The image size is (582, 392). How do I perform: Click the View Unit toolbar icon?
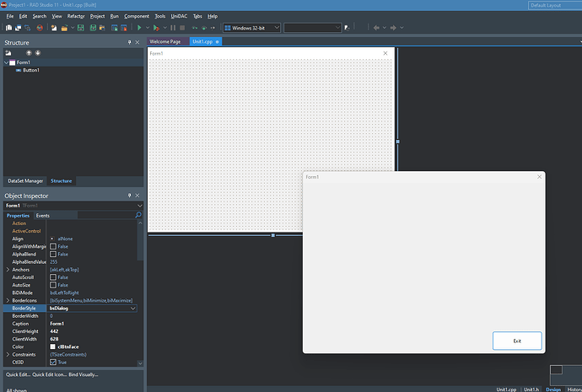8,28
